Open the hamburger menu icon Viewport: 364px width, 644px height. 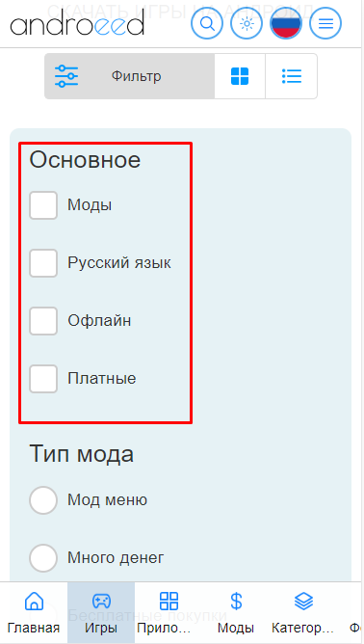point(325,23)
